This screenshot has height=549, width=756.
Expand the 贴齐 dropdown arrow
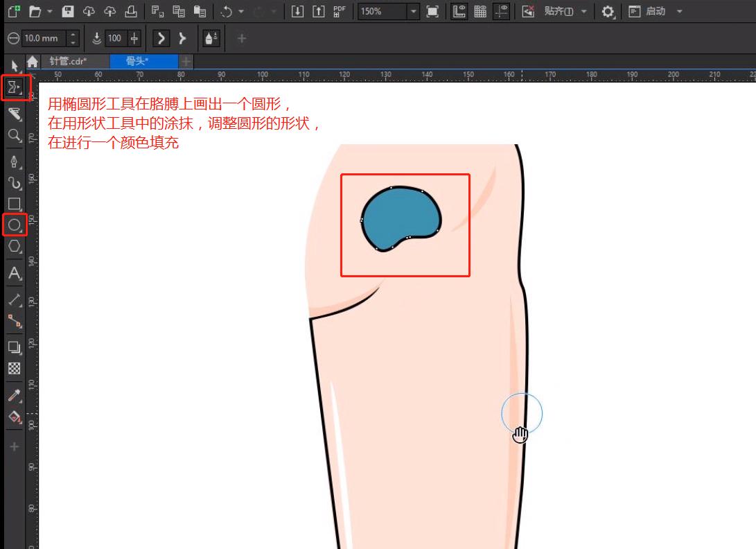584,11
